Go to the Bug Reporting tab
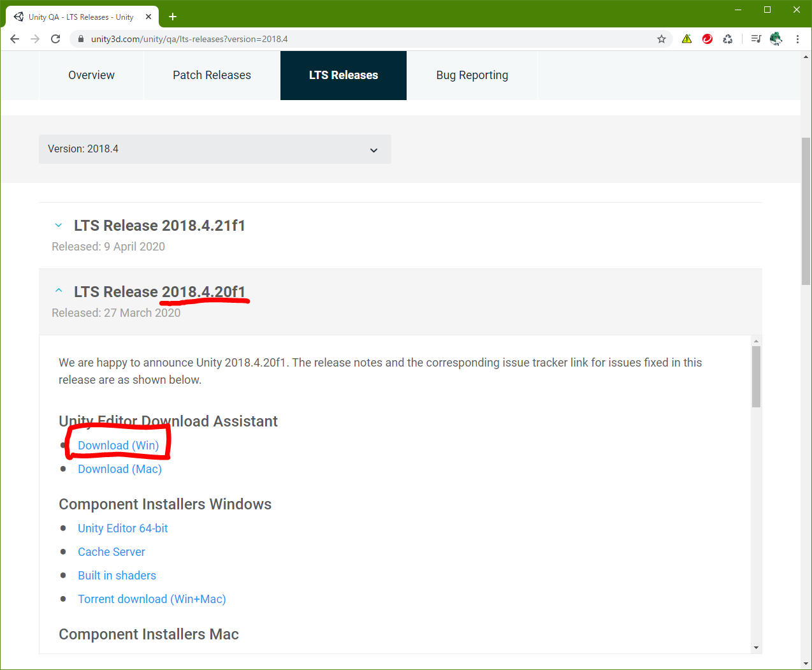This screenshot has height=670, width=812. [x=472, y=75]
